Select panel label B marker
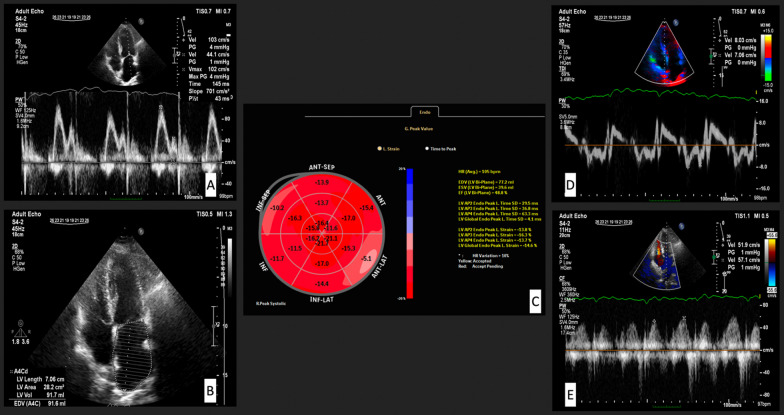Image resolution: width=784 pixels, height=415 pixels. [x=211, y=392]
